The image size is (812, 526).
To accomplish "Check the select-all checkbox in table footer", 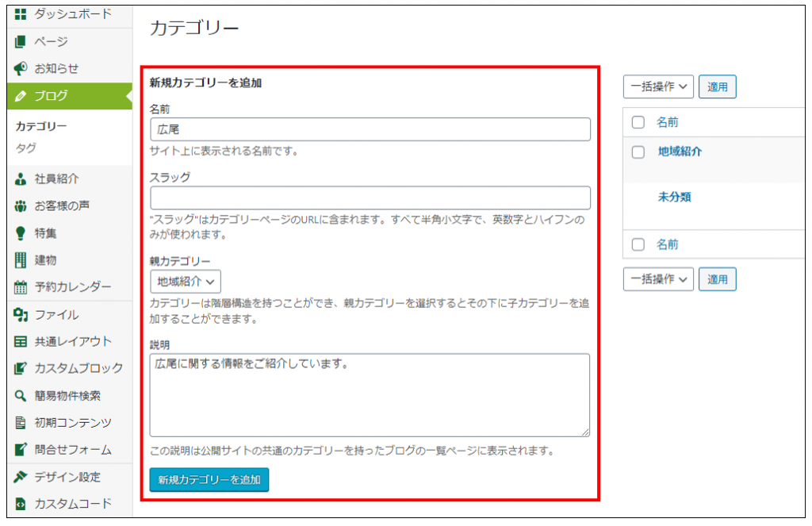I will point(638,244).
